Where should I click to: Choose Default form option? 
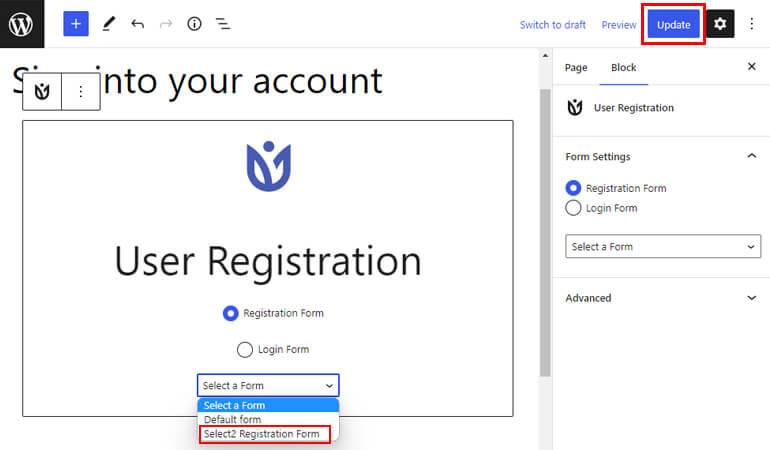[x=268, y=419]
